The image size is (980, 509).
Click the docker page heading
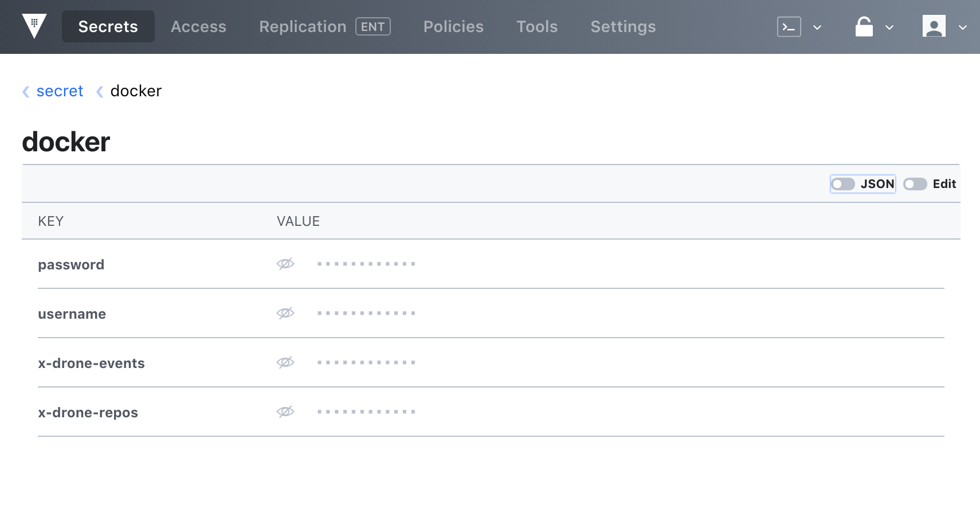[66, 142]
